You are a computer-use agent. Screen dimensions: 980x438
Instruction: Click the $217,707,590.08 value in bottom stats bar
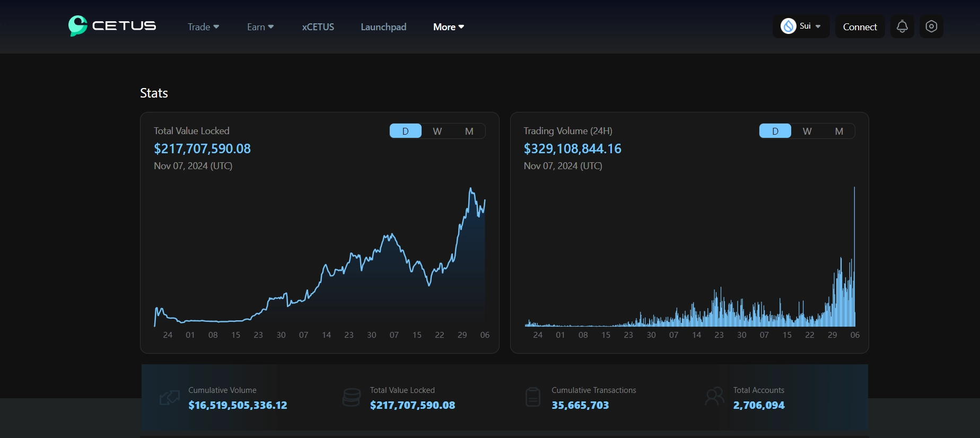pyautogui.click(x=413, y=405)
